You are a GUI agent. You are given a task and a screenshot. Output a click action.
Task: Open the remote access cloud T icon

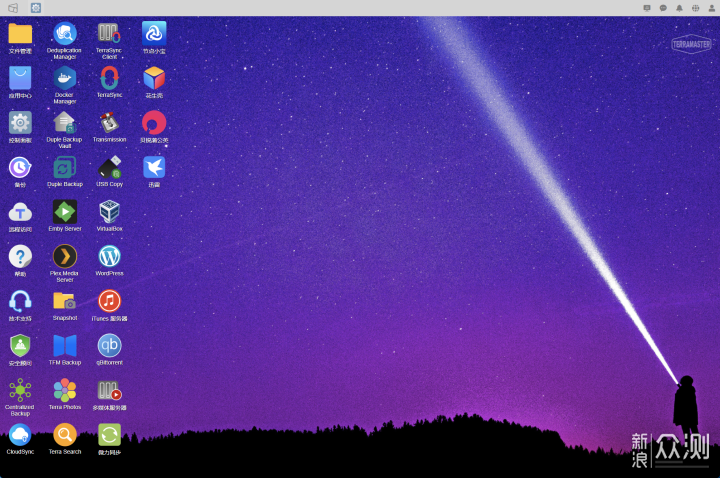[x=20, y=212]
